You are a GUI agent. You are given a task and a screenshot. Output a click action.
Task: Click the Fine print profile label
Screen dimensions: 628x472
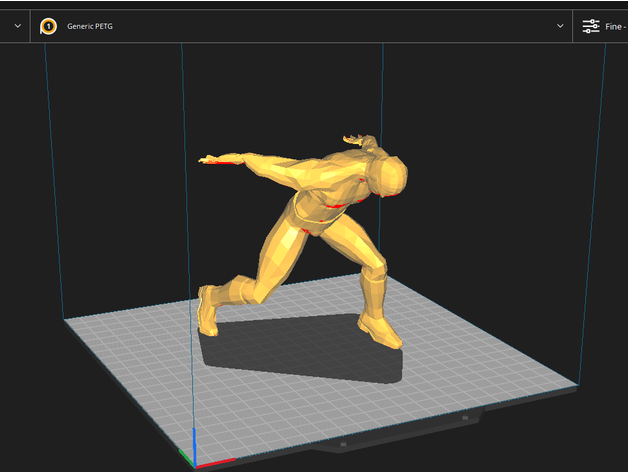614,26
